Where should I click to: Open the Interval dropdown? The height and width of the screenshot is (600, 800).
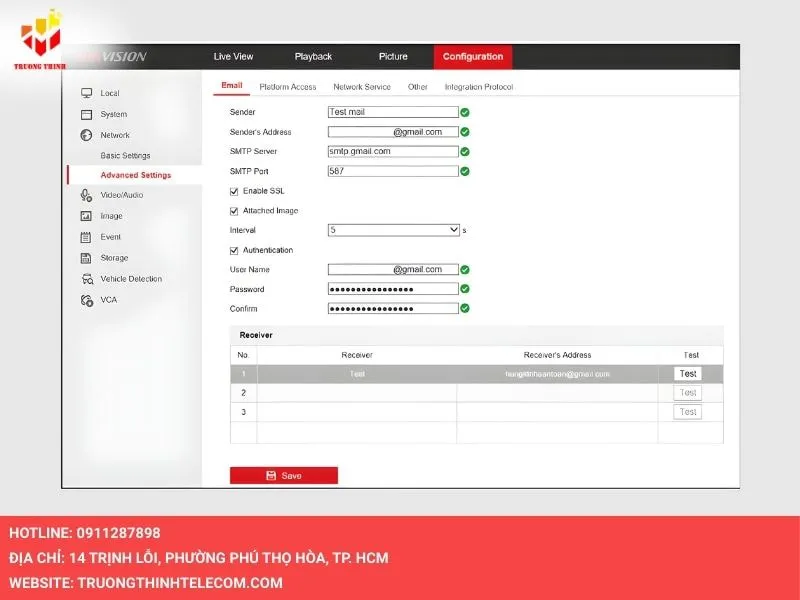click(393, 230)
